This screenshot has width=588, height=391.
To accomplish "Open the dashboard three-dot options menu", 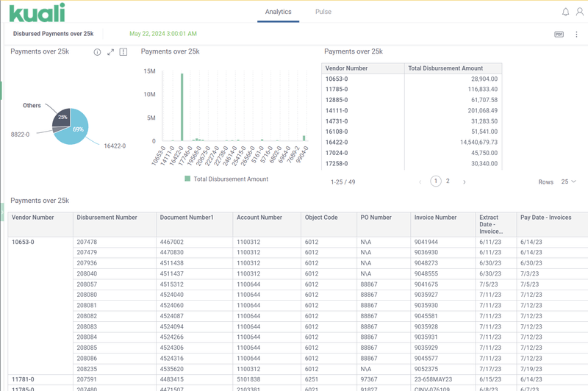I will tap(576, 34).
